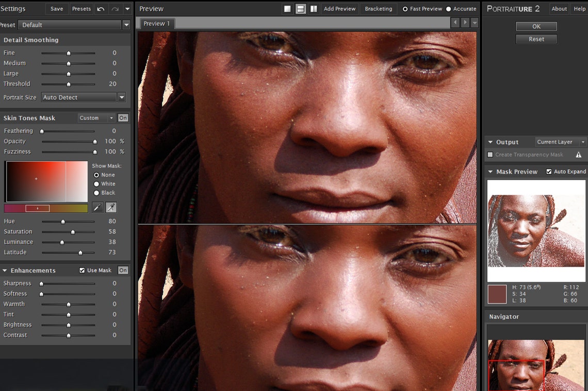Open the settings history dropdown arrow
The width and height of the screenshot is (588, 391).
pos(127,9)
